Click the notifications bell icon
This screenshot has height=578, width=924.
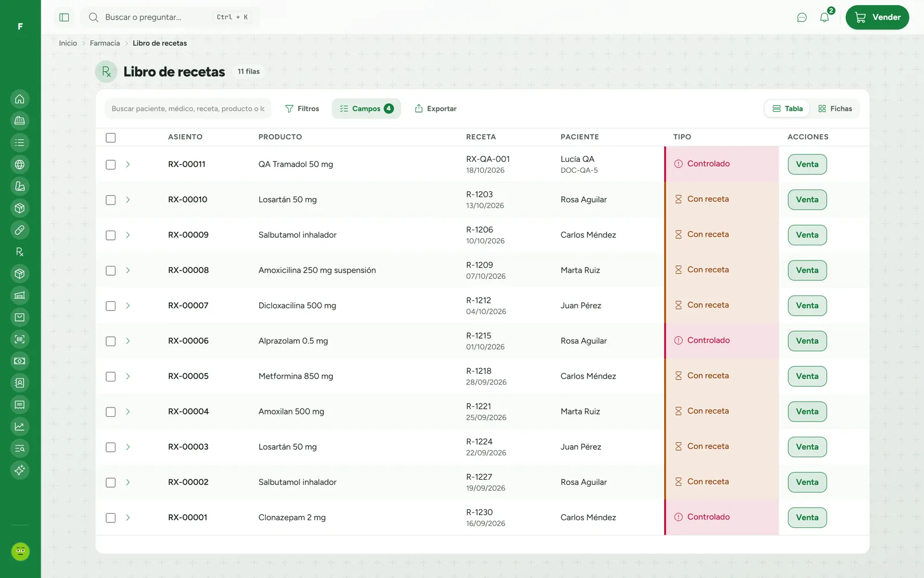825,17
